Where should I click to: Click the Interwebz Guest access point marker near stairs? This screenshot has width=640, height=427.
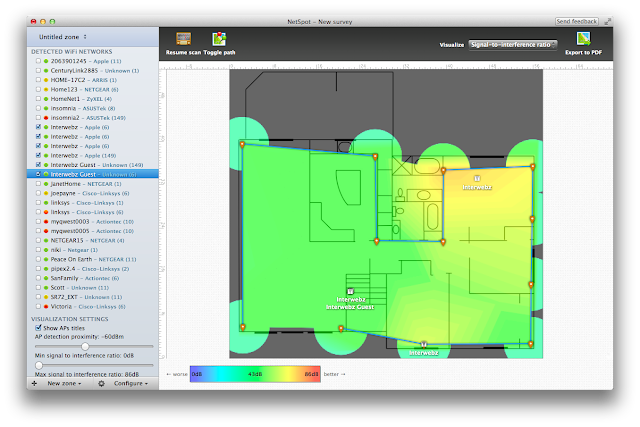point(350,291)
